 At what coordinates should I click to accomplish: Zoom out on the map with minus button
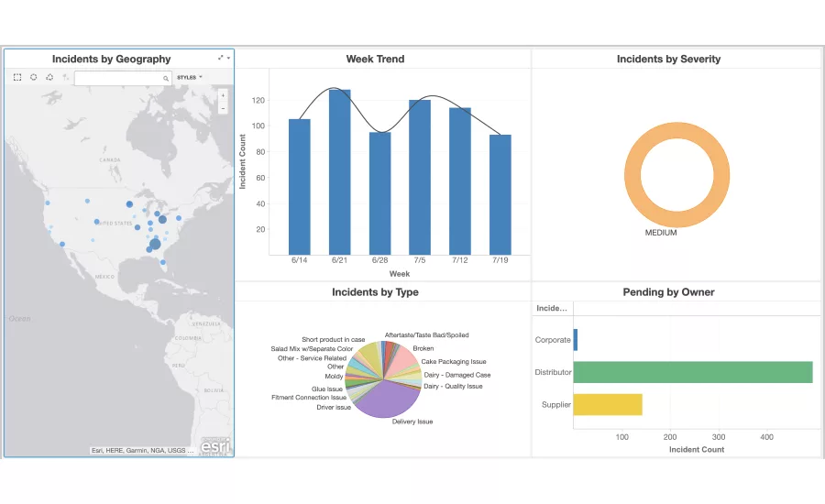coord(223,108)
